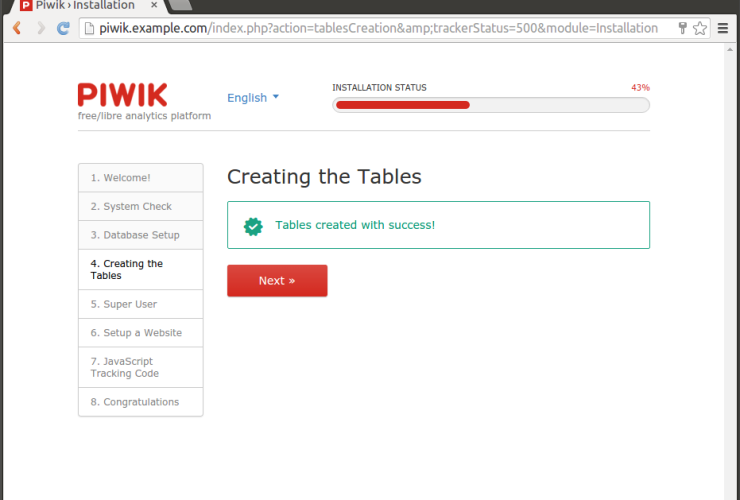This screenshot has height=500, width=740.
Task: Click Setup a Website step link
Action: coord(136,333)
